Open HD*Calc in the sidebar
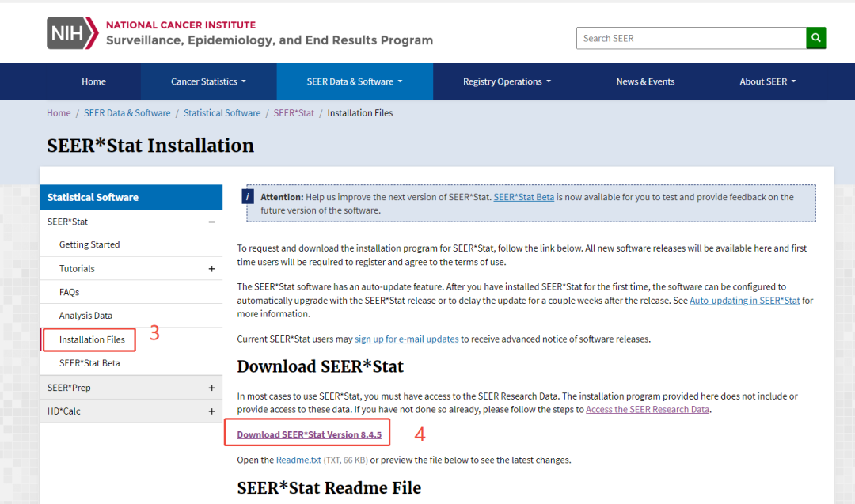Image resolution: width=855 pixels, height=504 pixels. [x=64, y=411]
